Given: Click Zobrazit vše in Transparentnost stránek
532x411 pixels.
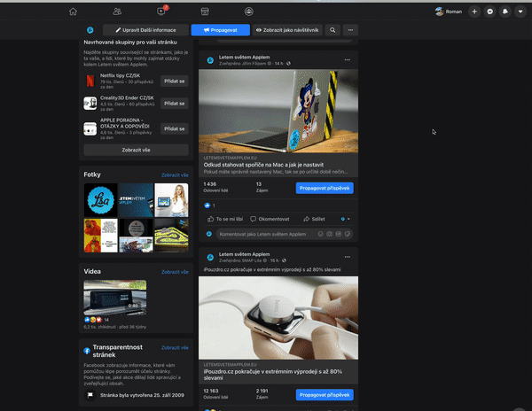Looking at the screenshot, I should click(x=175, y=347).
